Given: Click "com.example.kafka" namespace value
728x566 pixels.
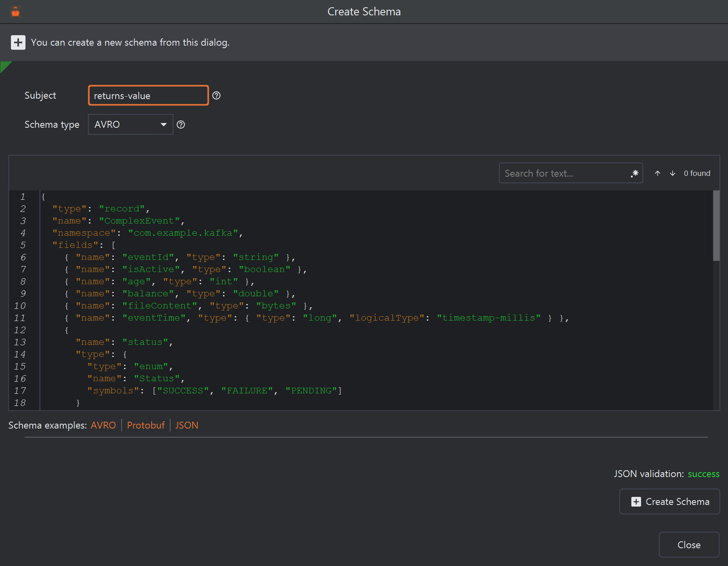Looking at the screenshot, I should 183,233.
